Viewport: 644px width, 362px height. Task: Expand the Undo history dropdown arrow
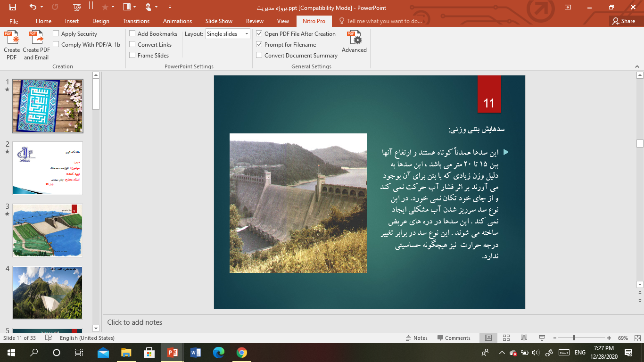click(x=42, y=7)
